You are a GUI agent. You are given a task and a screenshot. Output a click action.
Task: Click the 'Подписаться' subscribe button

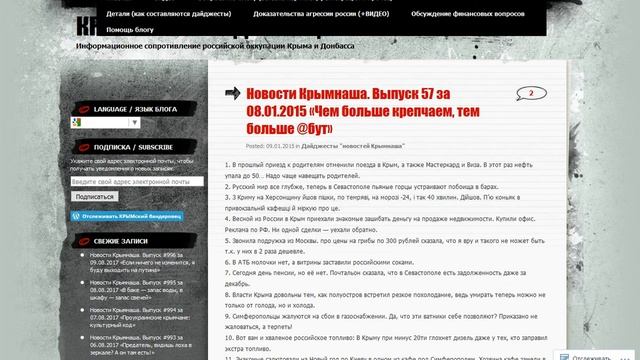coord(94,197)
